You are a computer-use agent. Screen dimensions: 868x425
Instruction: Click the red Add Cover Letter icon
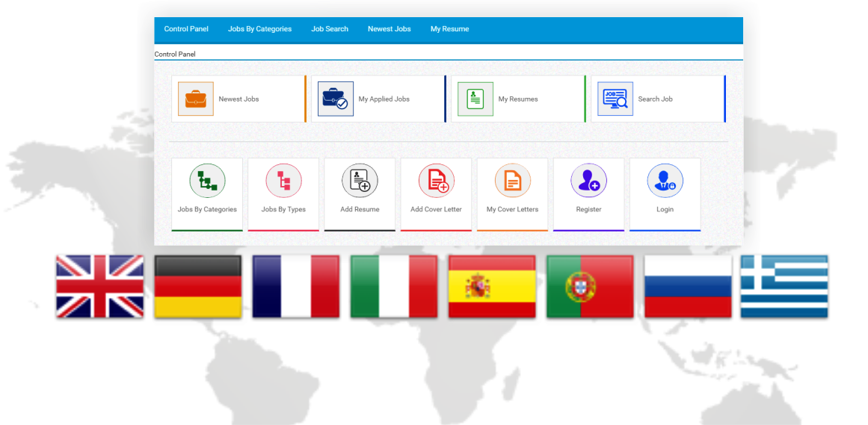click(436, 181)
